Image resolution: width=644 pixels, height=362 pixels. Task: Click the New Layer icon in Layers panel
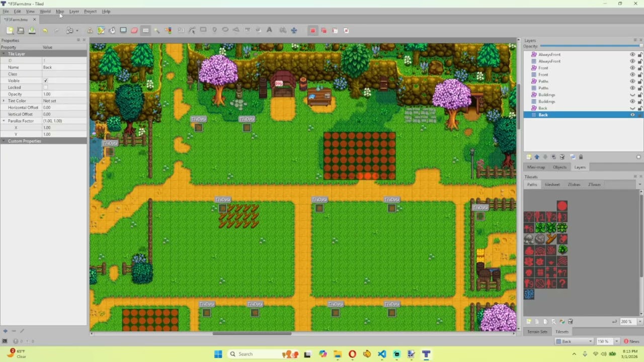pyautogui.click(x=529, y=157)
